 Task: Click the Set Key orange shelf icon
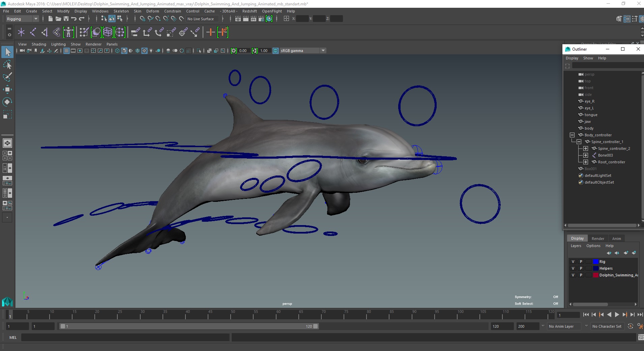click(210, 32)
